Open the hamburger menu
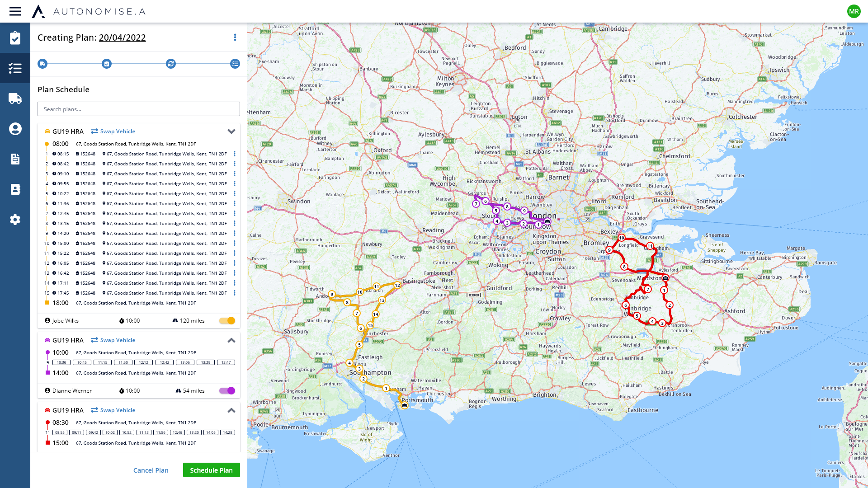The image size is (868, 488). pos(15,11)
